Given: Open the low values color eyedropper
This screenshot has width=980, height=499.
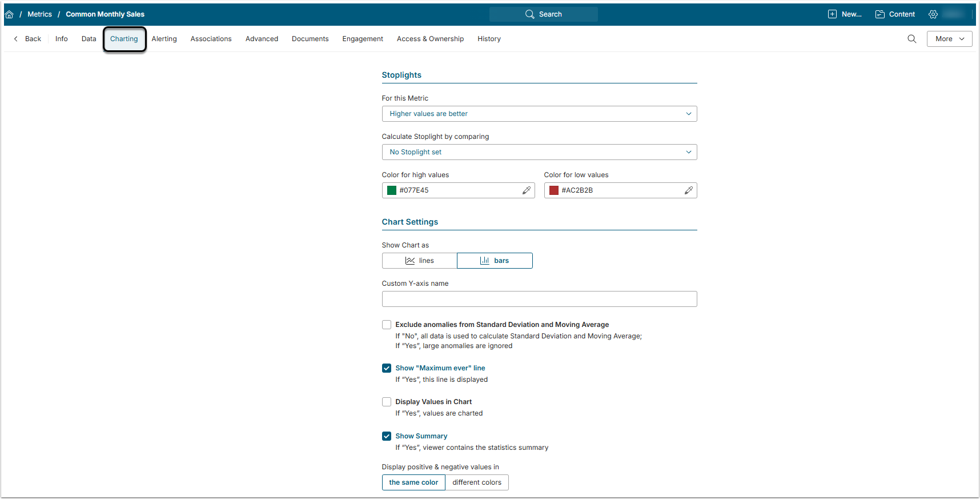Looking at the screenshot, I should click(x=688, y=190).
